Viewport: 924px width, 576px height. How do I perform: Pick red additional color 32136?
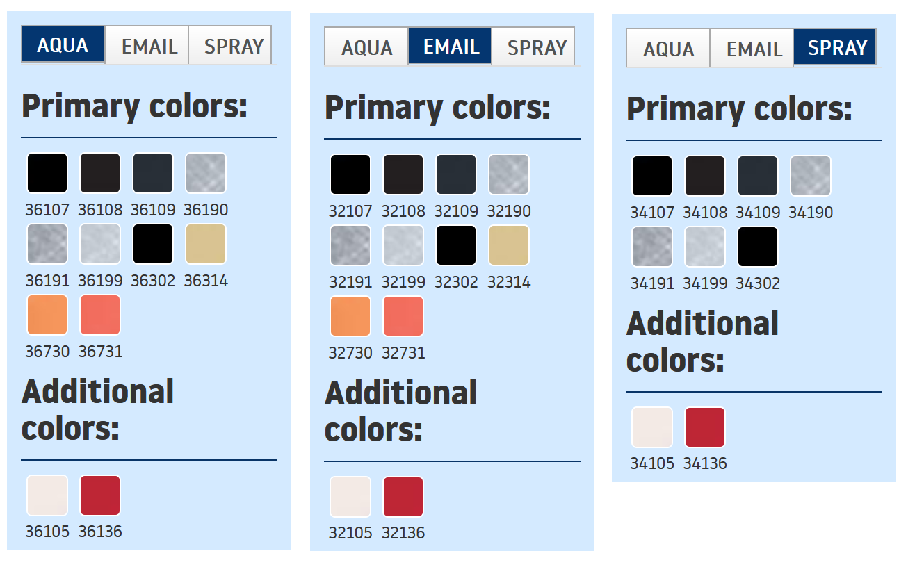pyautogui.click(x=403, y=497)
